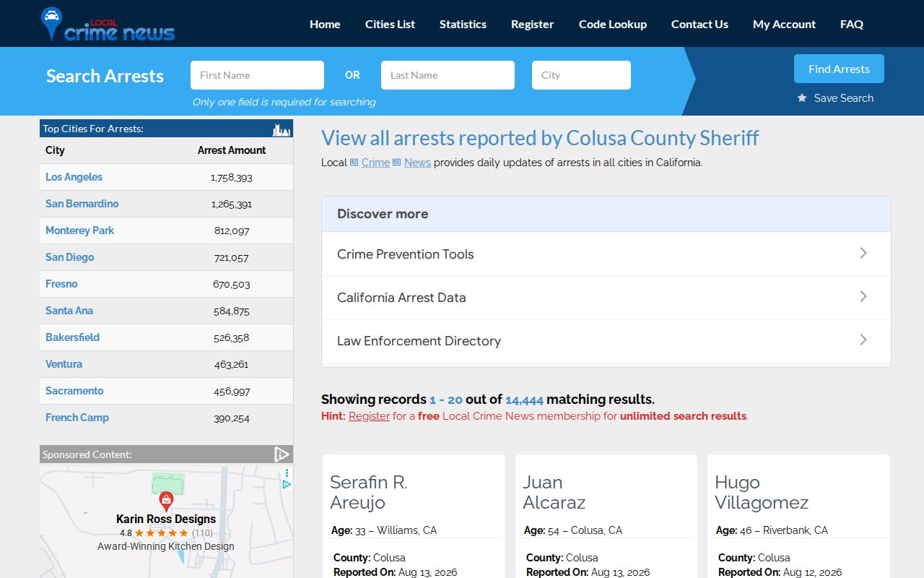
Task: Expand Crime Prevention Tools chevron
Action: click(863, 253)
